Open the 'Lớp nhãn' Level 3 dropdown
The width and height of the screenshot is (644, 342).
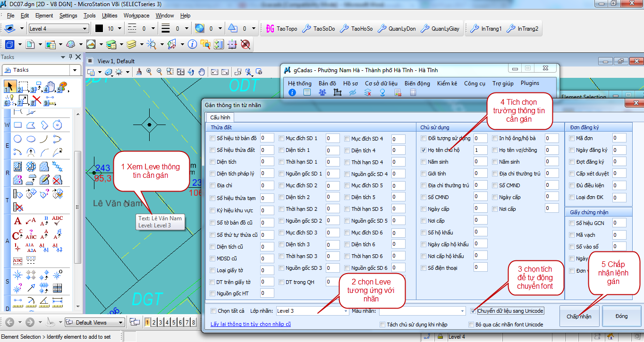[346, 311]
